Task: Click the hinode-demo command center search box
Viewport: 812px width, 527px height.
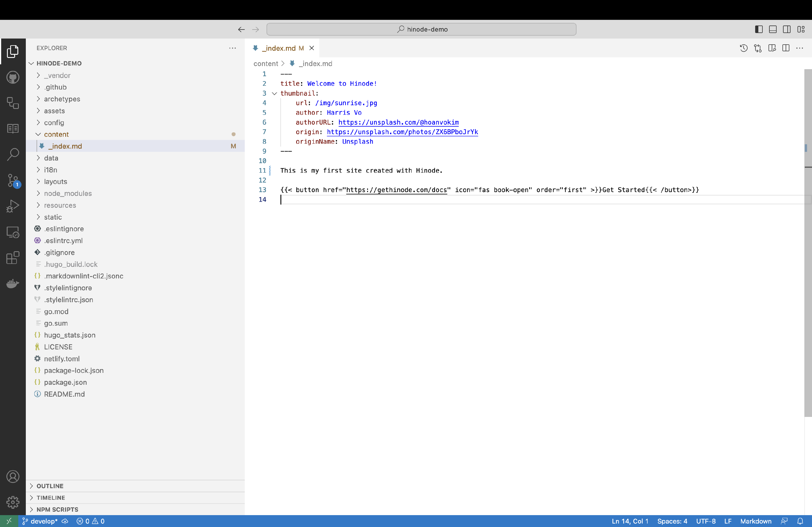Action: click(421, 29)
